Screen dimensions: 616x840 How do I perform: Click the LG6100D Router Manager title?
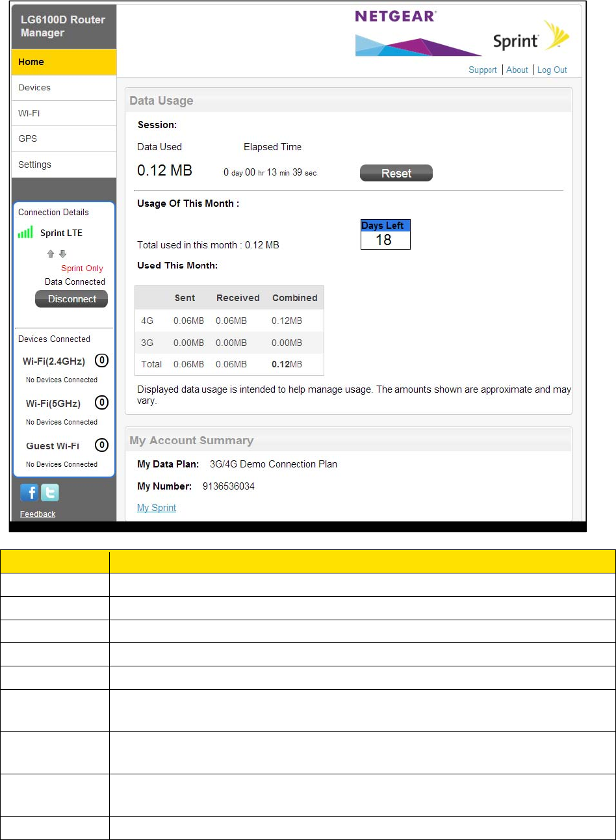tap(62, 26)
